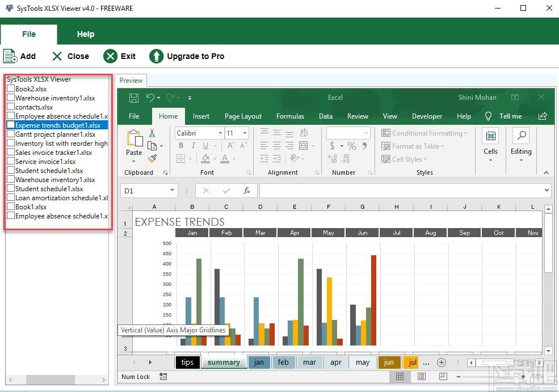This screenshot has width=559, height=392.
Task: Click the EXPENSE TRENDS title cell
Action: tap(180, 222)
